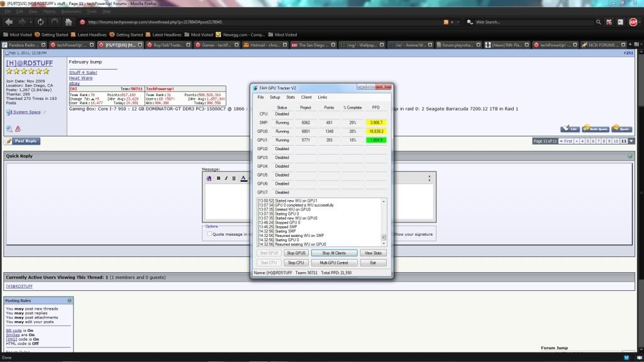
Task: Open a new tab with the plus button
Action: click(630, 45)
